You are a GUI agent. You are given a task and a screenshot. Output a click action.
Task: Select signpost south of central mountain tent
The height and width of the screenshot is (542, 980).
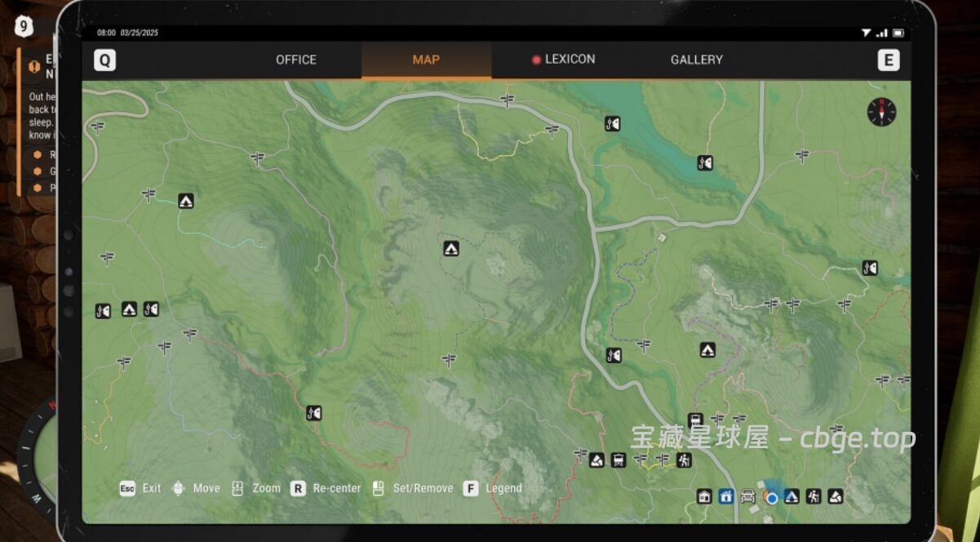pos(448,359)
